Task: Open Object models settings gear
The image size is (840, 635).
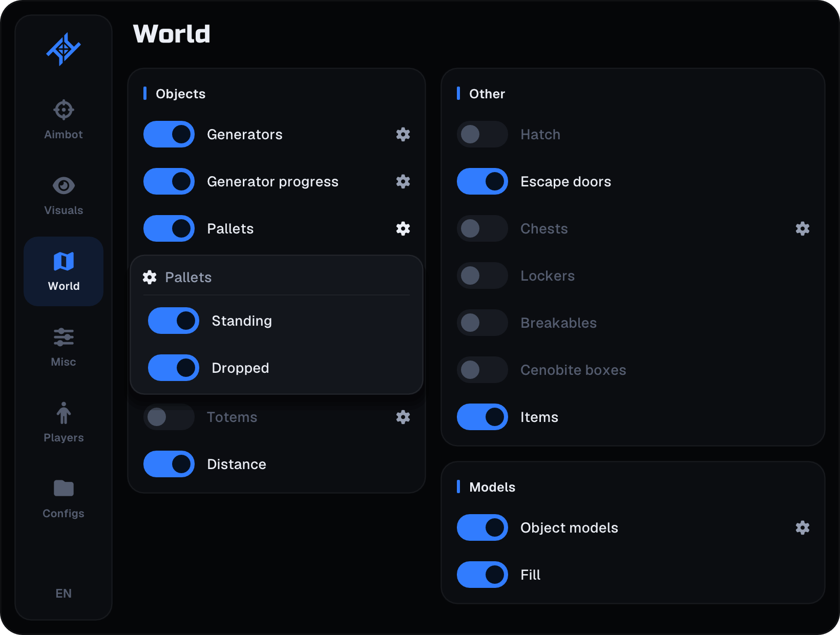Action: [x=803, y=527]
